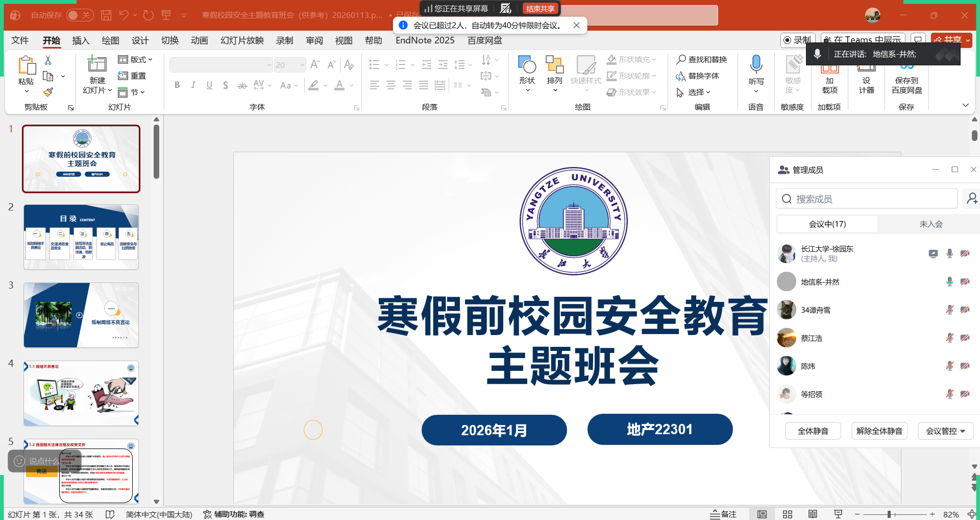Image resolution: width=980 pixels, height=520 pixels.
Task: Switch to the 未入会 tab
Action: click(x=931, y=224)
